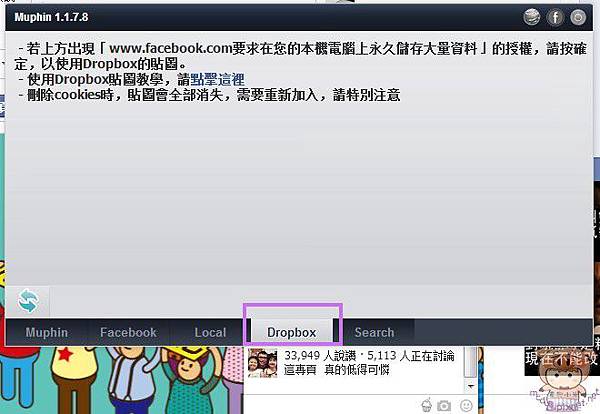600x414 pixels.
Task: Click the Muphin 1.1.7.8 title text
Action: (51, 17)
